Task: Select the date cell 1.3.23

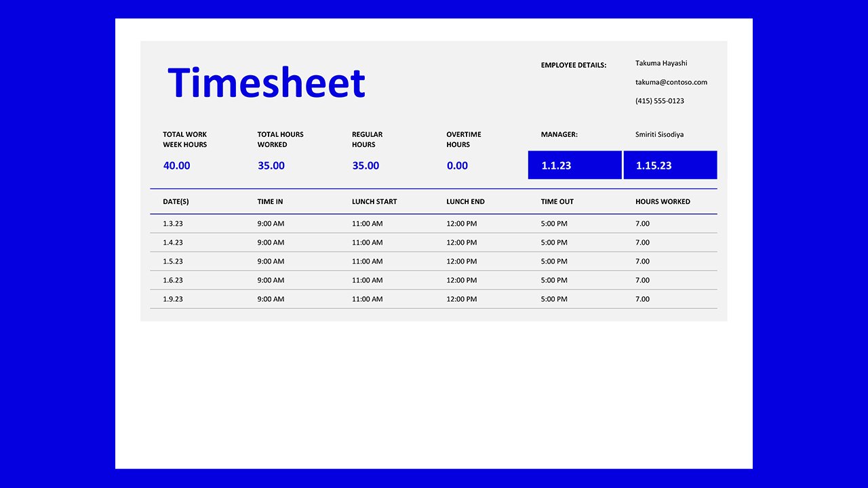Action: tap(172, 223)
